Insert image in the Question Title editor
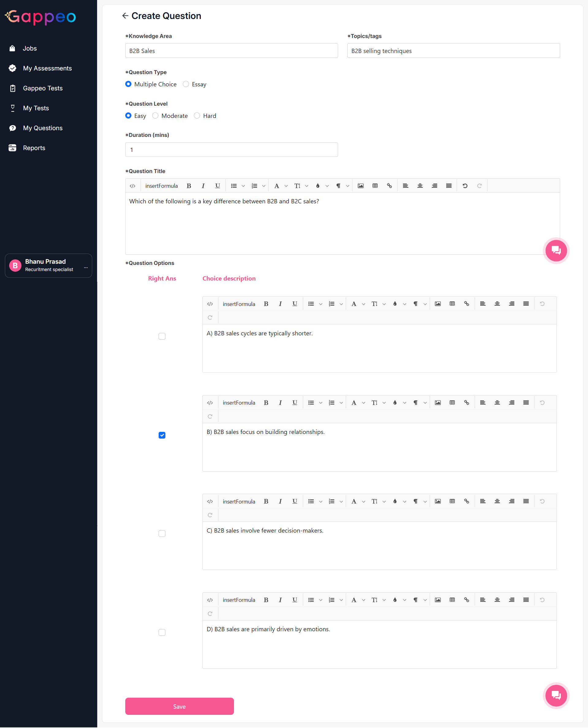The height and width of the screenshot is (728, 588). tap(360, 186)
